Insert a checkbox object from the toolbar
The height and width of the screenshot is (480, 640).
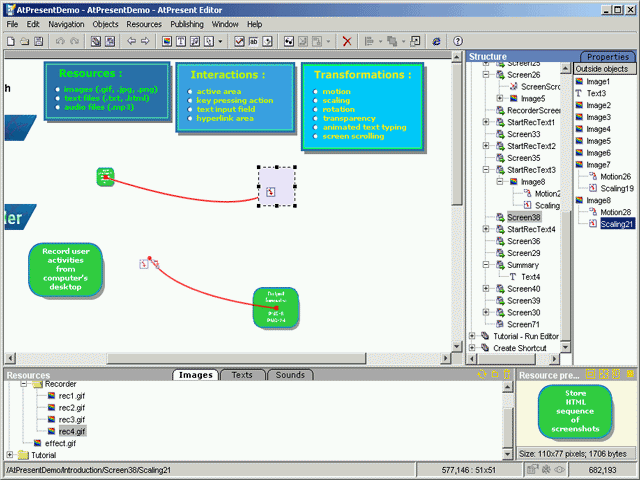point(239,41)
